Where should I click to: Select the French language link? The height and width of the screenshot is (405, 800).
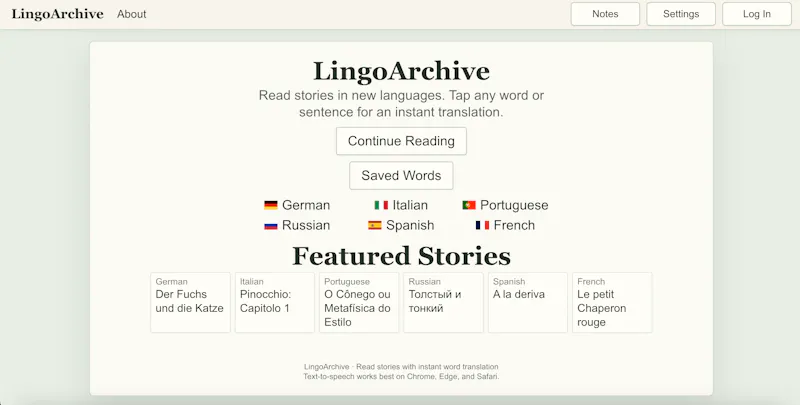coord(505,225)
